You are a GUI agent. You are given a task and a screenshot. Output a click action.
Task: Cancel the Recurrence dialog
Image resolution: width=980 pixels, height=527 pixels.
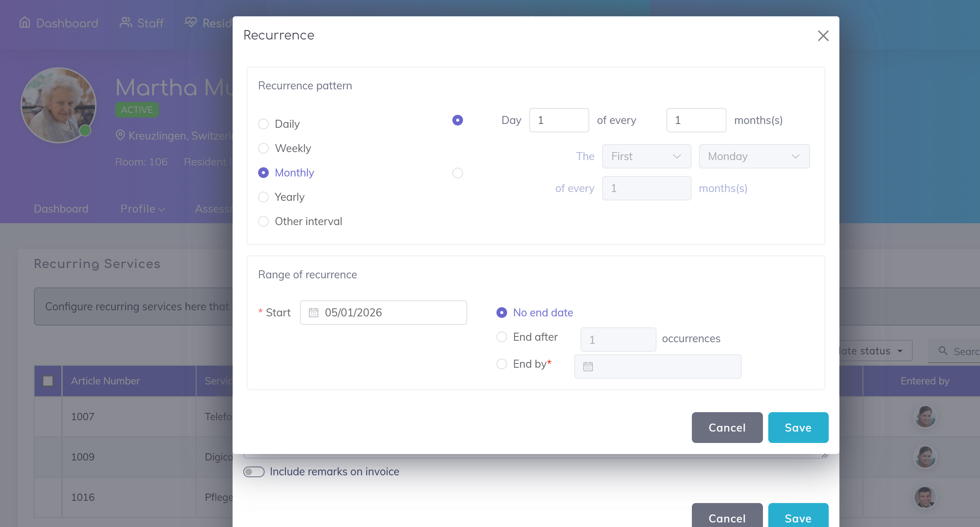[726, 427]
